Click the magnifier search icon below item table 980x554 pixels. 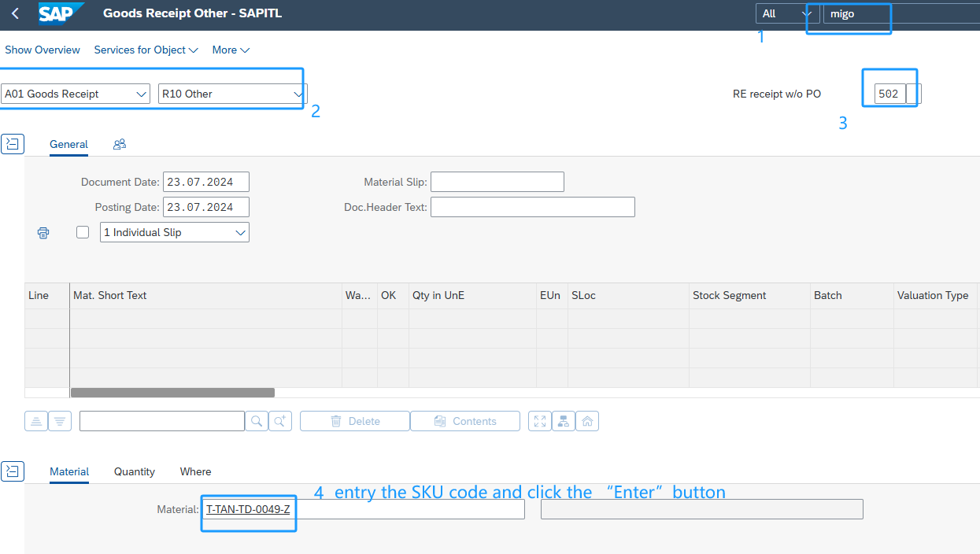click(x=256, y=421)
